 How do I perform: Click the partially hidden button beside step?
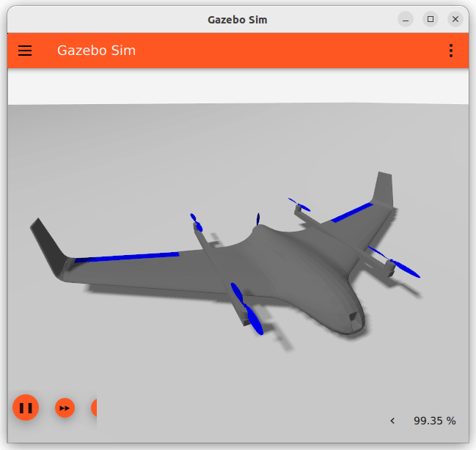coord(93,407)
